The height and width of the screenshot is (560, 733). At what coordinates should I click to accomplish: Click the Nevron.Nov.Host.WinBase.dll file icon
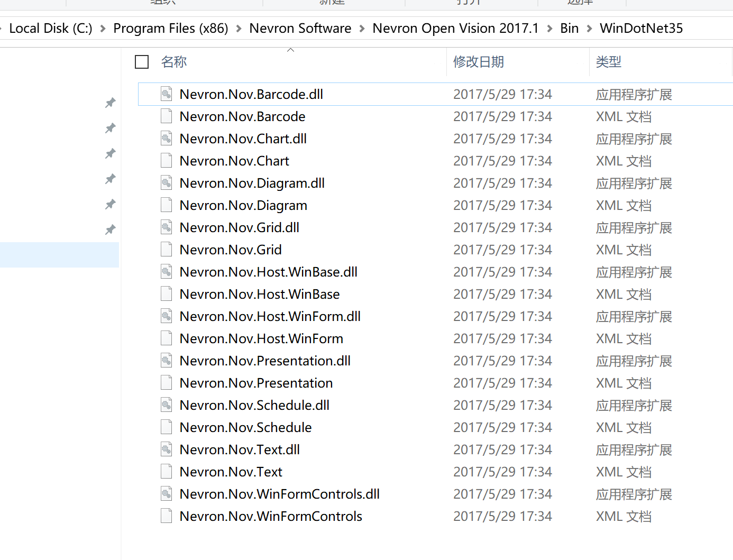166,272
